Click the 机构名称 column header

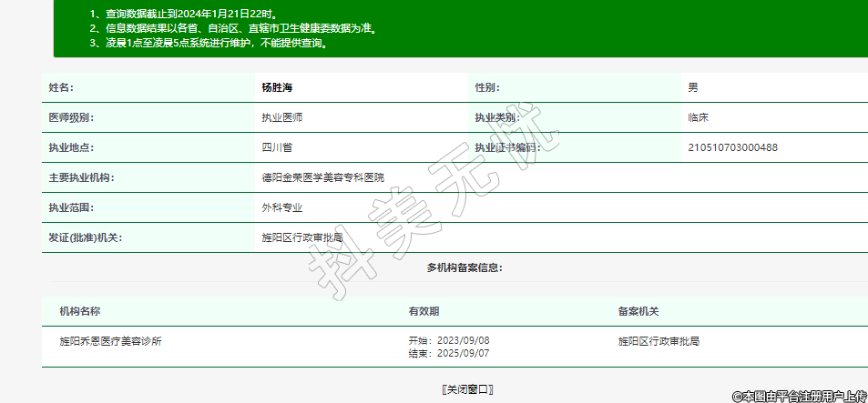tap(79, 311)
